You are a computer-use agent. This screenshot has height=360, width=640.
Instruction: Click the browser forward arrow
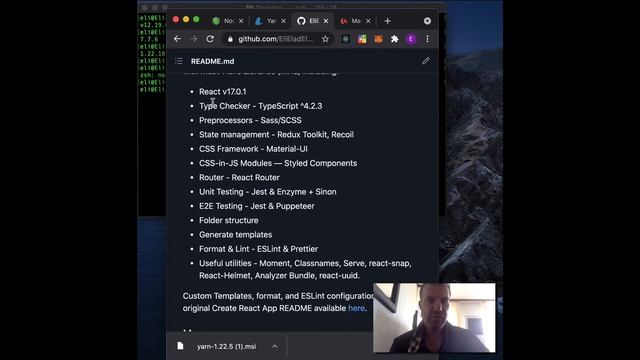pos(193,39)
